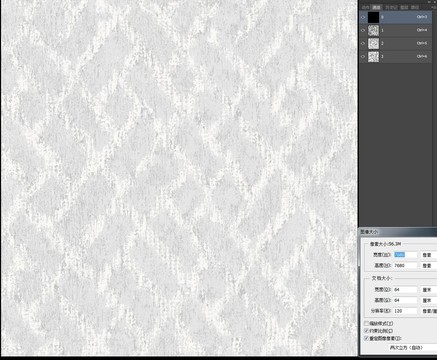Collapse the panel group with double-arrow icon
The width and height of the screenshot is (437, 360).
point(430,2)
